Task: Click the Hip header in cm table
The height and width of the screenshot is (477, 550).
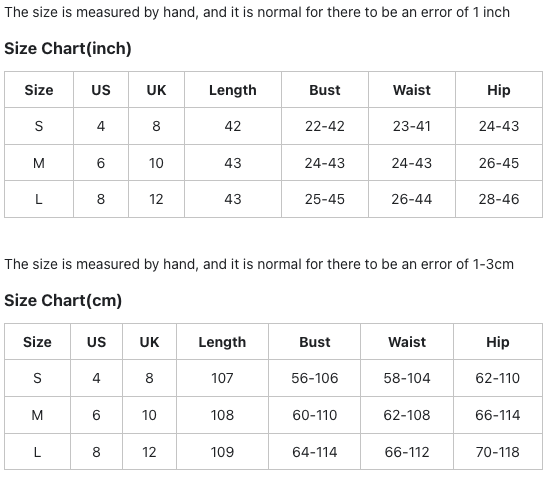Action: coord(498,342)
